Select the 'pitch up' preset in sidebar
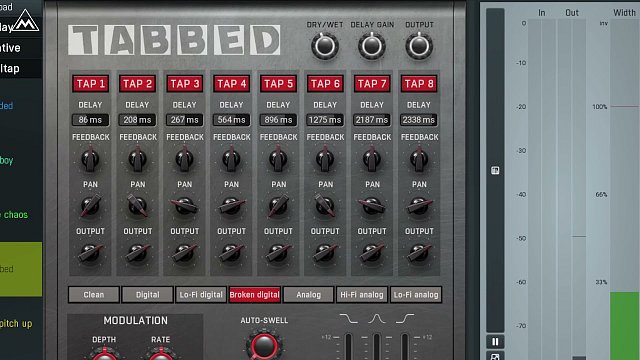The image size is (640, 360). coord(16,324)
